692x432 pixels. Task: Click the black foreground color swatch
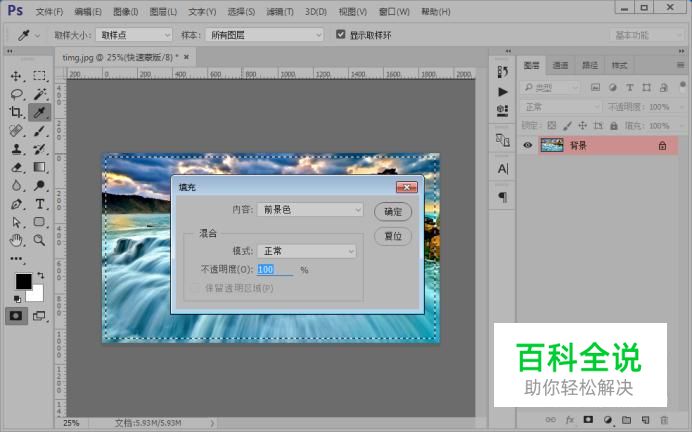click(x=22, y=282)
